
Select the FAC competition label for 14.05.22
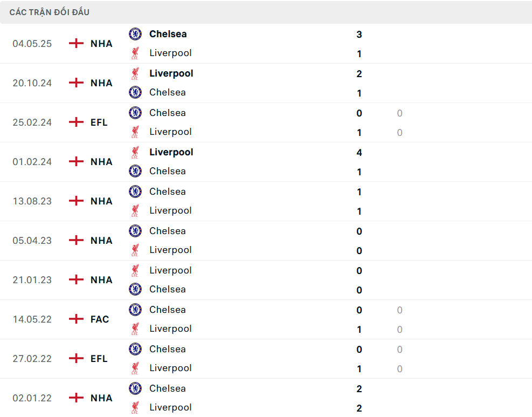(100, 319)
